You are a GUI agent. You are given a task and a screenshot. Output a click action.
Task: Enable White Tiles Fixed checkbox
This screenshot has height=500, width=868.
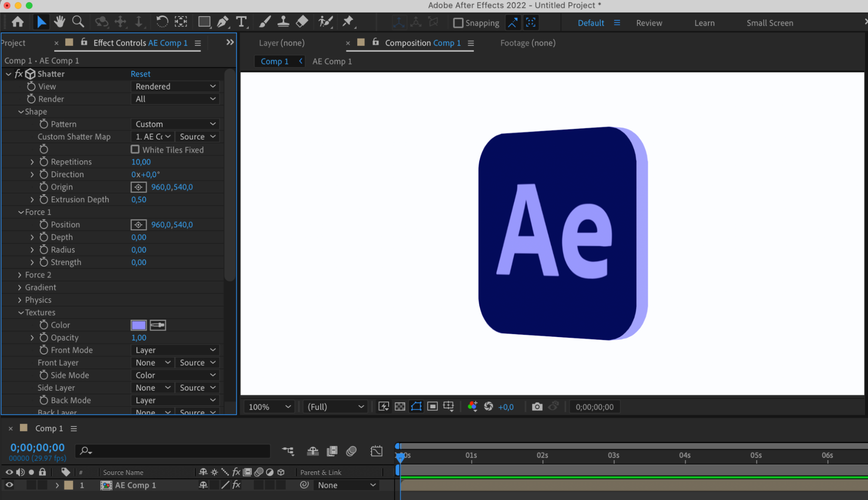pos(135,149)
